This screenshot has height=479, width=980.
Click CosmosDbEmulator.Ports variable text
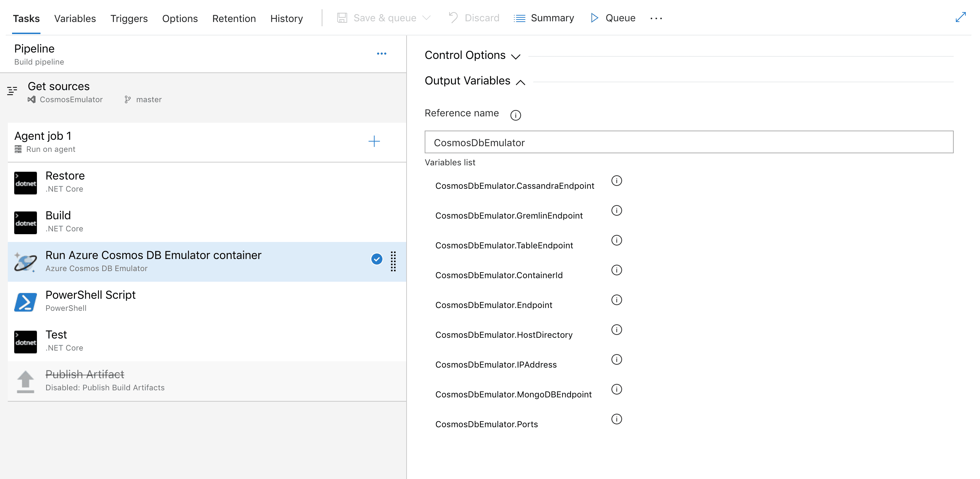click(486, 424)
